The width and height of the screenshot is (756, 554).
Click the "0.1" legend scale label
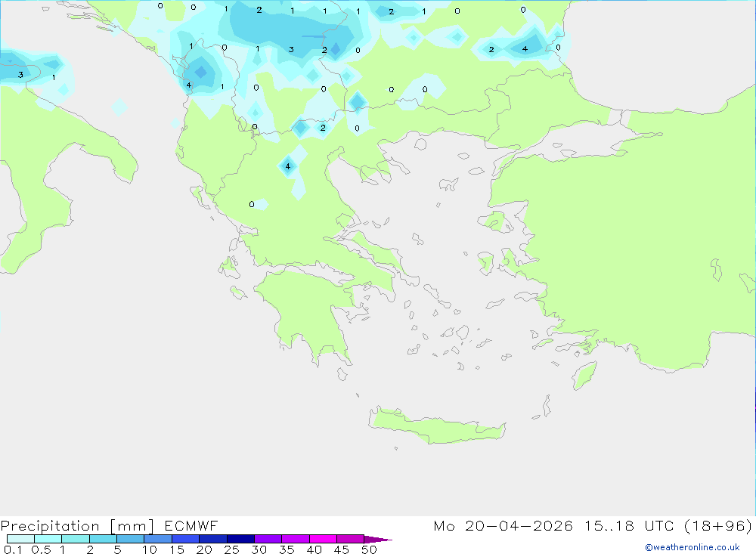[13, 549]
